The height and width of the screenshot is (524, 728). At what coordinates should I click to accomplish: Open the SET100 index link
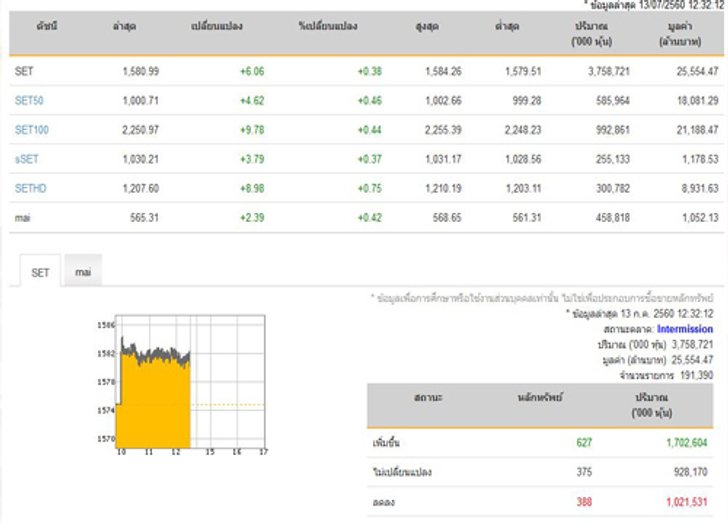tap(32, 129)
